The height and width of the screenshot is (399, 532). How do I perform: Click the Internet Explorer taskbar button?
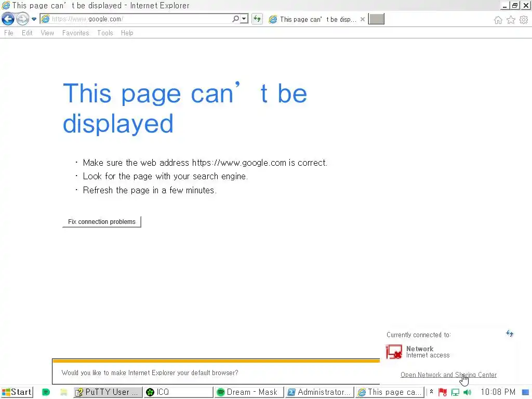[390, 392]
